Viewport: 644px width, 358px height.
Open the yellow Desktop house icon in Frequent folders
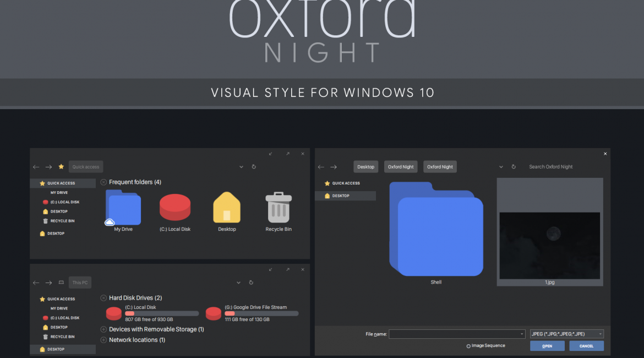point(227,208)
